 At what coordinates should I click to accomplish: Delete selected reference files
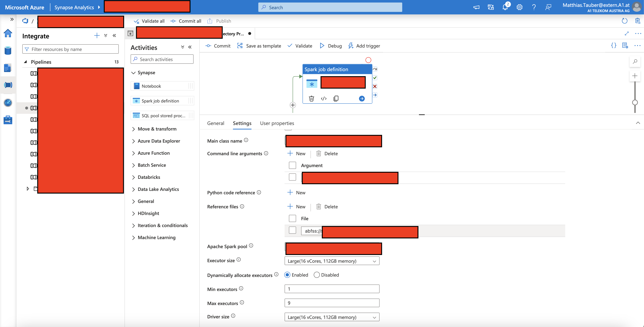click(327, 207)
